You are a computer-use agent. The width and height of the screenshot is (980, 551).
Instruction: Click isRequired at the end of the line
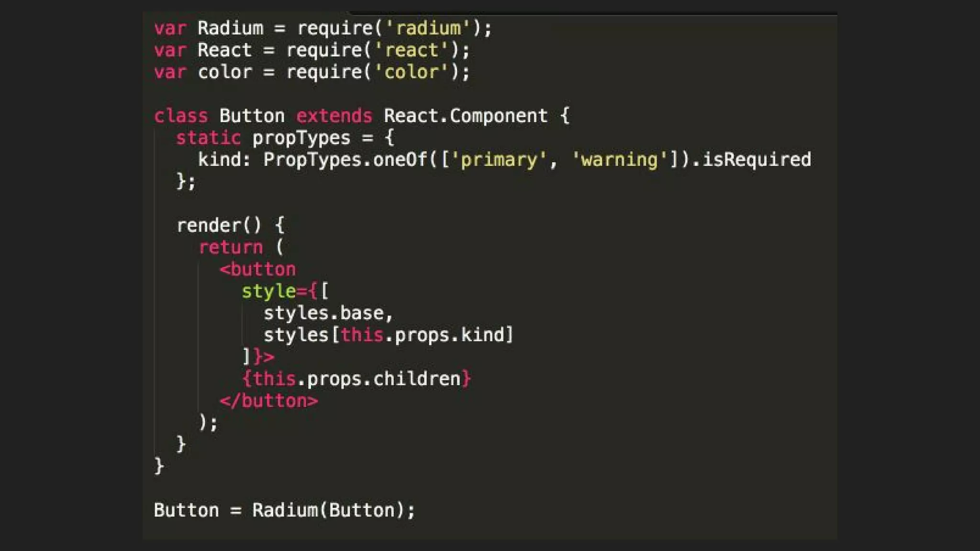point(756,160)
